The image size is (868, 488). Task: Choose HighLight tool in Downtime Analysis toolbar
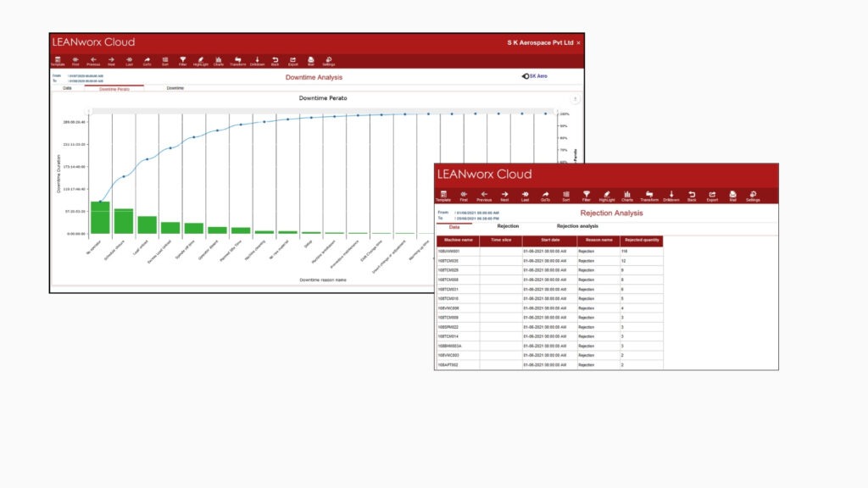point(200,61)
